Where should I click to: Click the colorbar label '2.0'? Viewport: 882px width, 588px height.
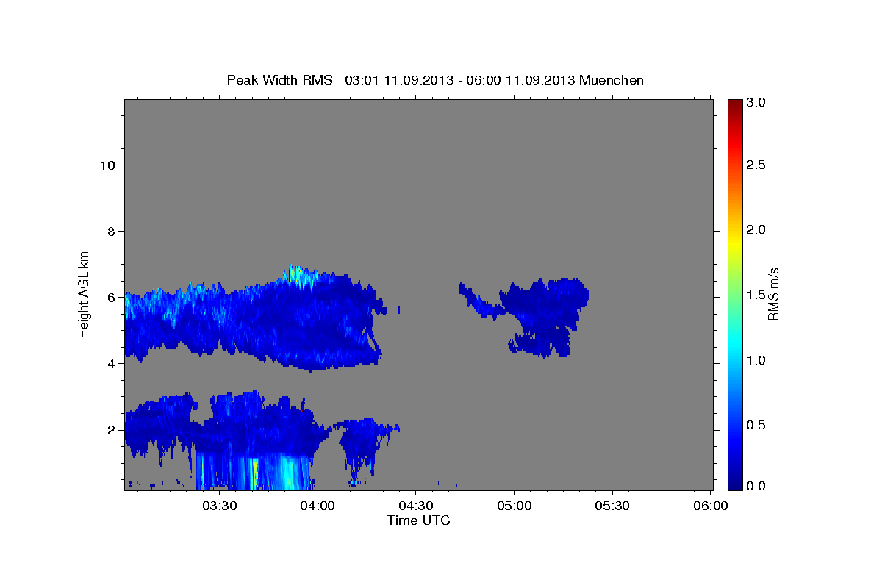pos(756,229)
